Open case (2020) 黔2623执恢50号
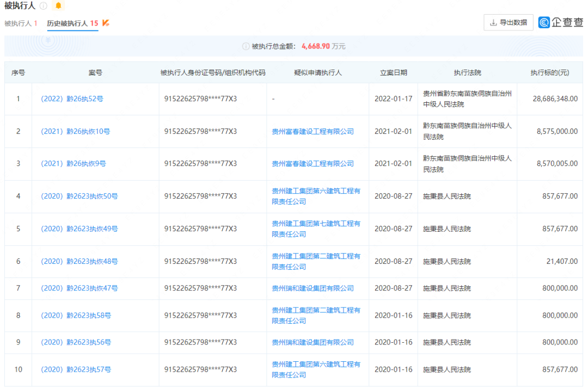Viewport: 588px width, 389px height. tap(79, 196)
